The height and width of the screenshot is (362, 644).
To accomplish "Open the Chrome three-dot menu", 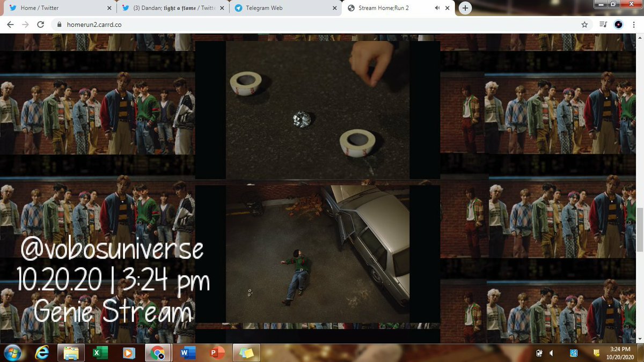I will (x=633, y=24).
